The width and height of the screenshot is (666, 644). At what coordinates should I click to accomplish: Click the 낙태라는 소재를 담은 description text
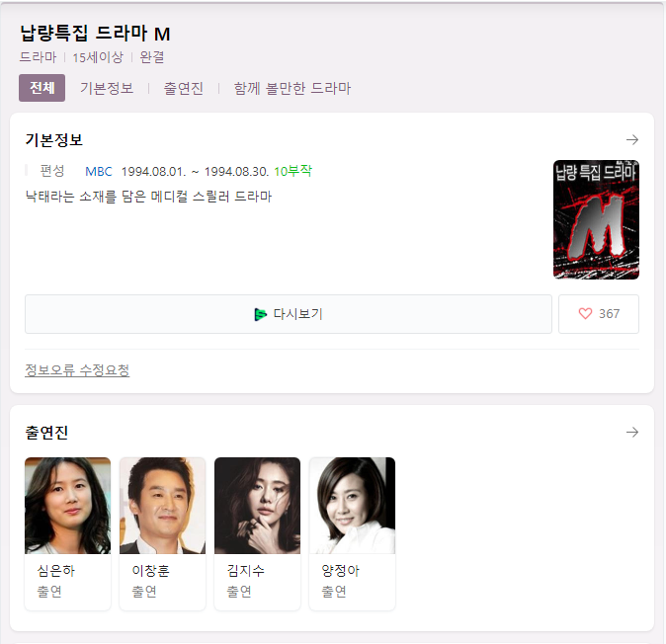[148, 197]
